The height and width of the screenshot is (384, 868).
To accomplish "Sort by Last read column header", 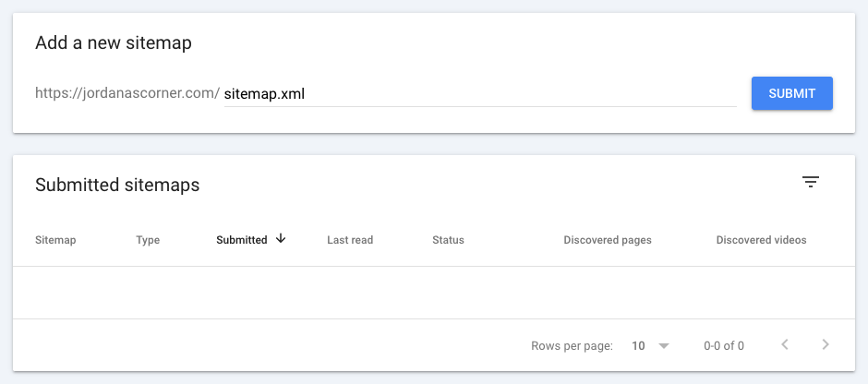I will click(x=350, y=240).
